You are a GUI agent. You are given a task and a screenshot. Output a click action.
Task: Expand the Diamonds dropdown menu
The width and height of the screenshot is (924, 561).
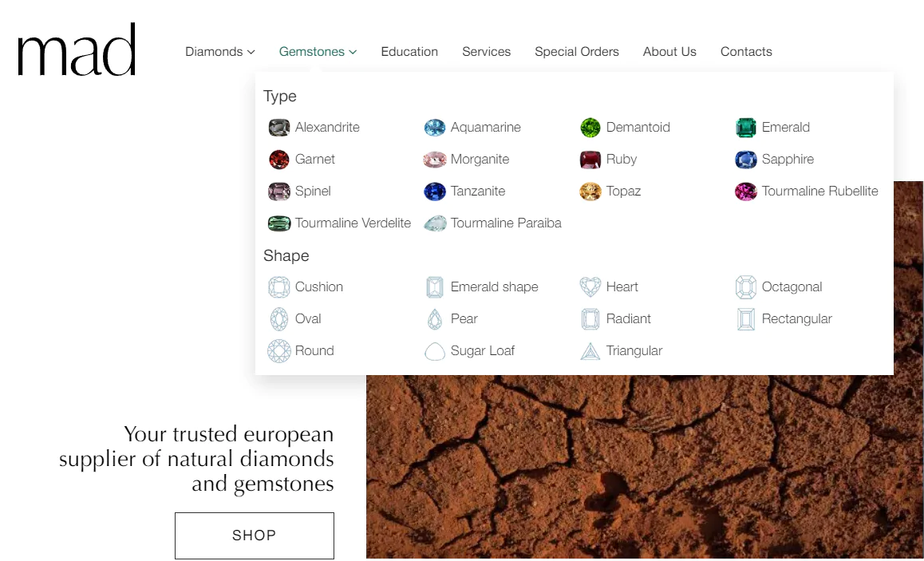[219, 52]
